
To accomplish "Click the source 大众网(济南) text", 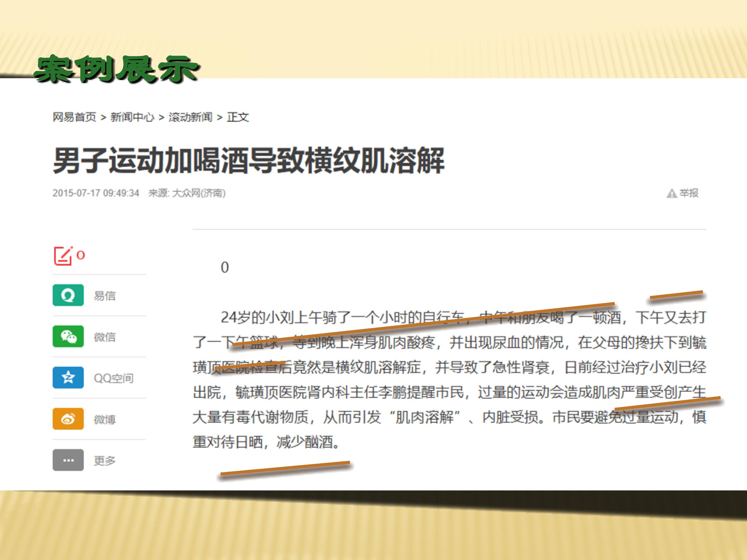I will (199, 193).
